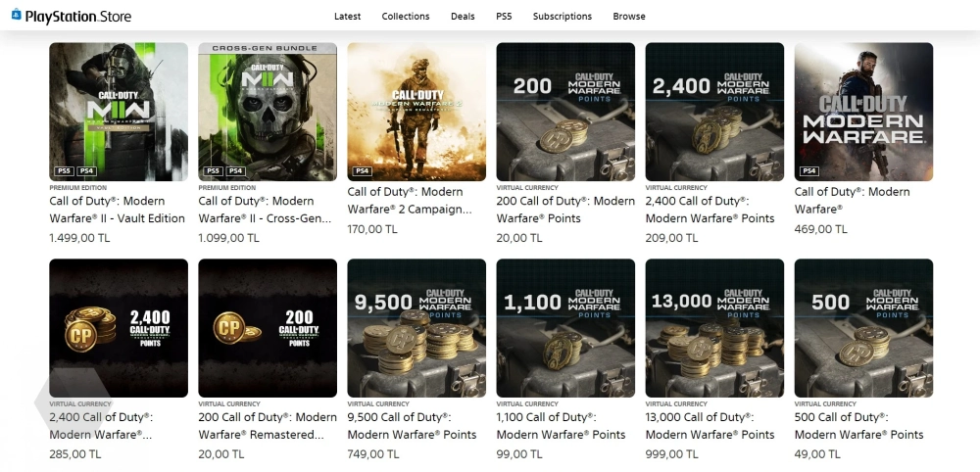Select the PS5 navigation item
This screenshot has height=472, width=980.
[x=504, y=17]
